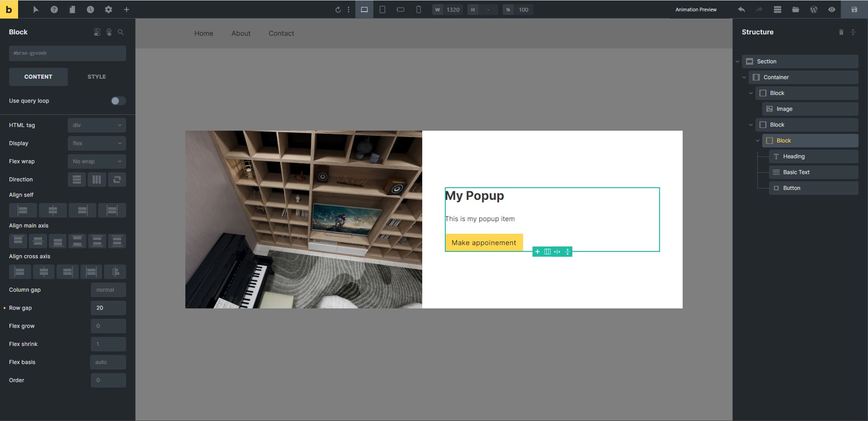The image size is (868, 421).
Task: Set direction to horizontal columns
Action: [97, 180]
